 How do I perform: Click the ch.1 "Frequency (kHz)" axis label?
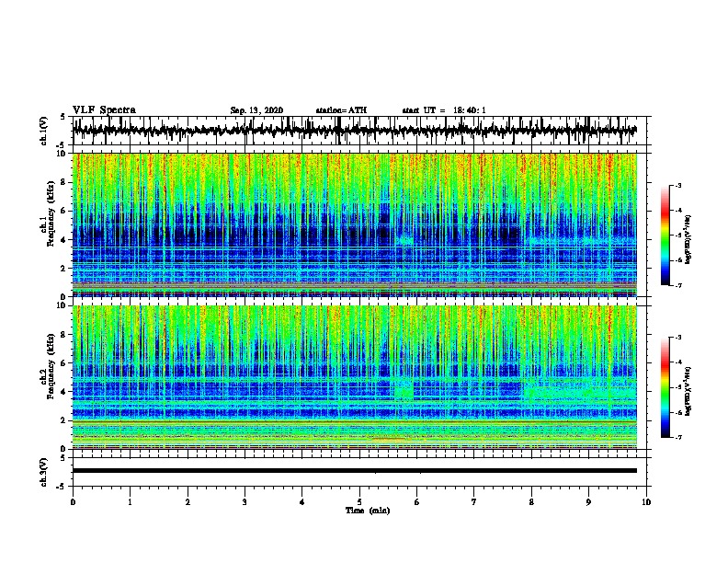coord(51,214)
